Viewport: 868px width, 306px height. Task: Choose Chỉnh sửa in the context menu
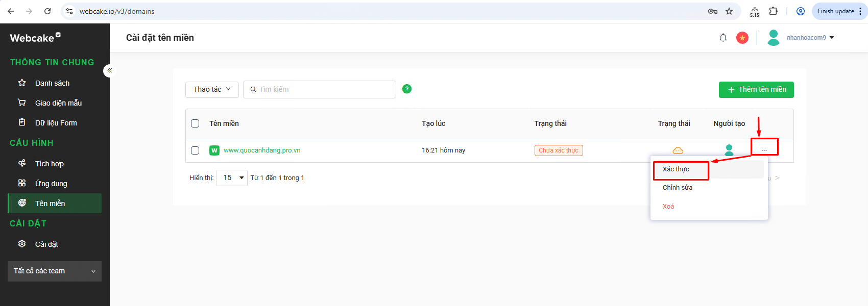678,188
